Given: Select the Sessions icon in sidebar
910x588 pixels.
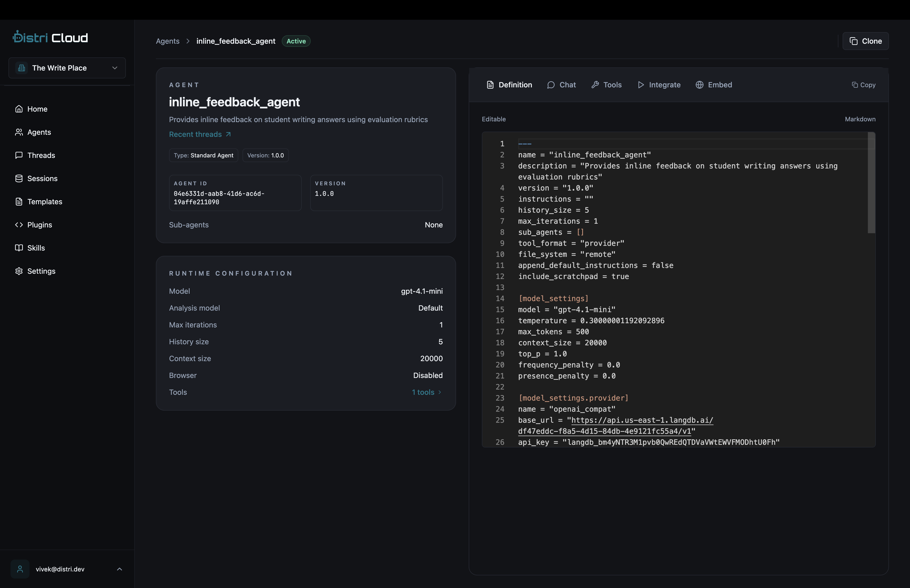Looking at the screenshot, I should tap(19, 178).
